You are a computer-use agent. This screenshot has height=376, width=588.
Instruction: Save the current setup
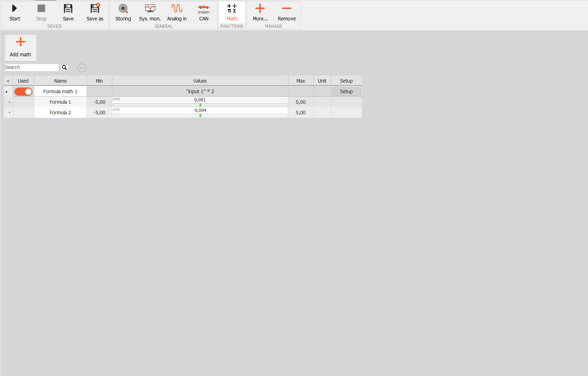click(68, 13)
